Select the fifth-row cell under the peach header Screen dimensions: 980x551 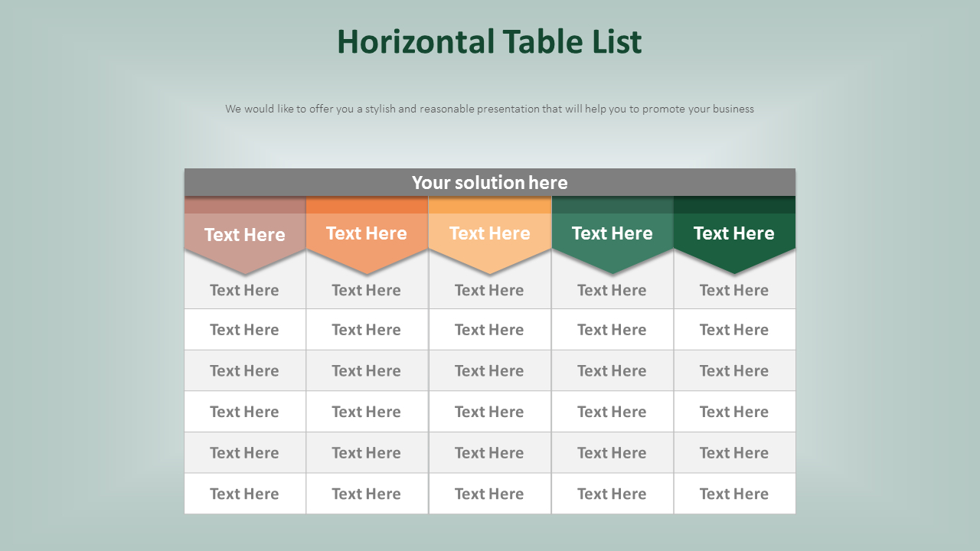click(489, 452)
